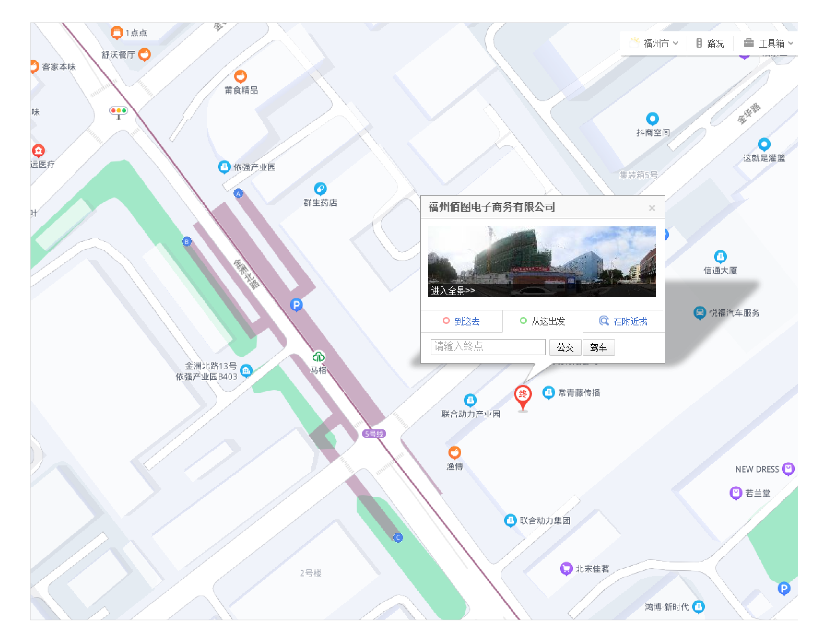The image size is (824, 644).
Task: Click the 这就是灌篮 location marker
Action: coord(764,144)
